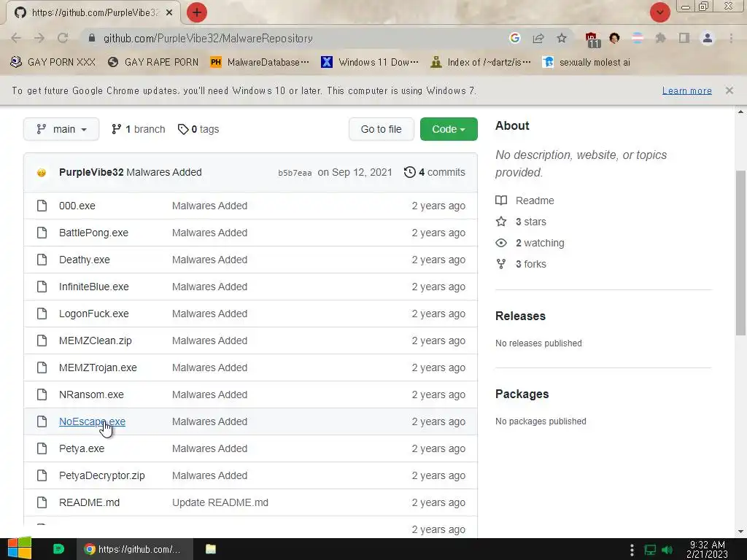This screenshot has height=560, width=747.
Task: Click red extension icon with badge 11
Action: [x=592, y=39]
